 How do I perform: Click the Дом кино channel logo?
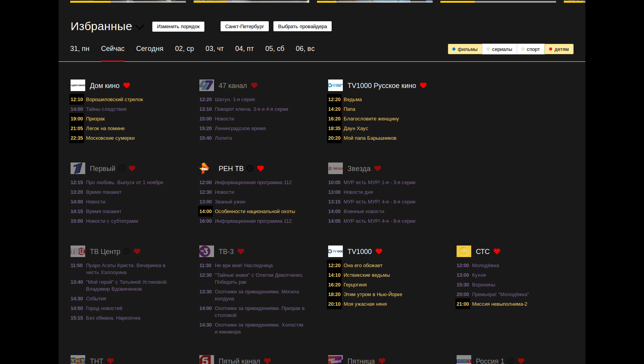click(x=78, y=85)
